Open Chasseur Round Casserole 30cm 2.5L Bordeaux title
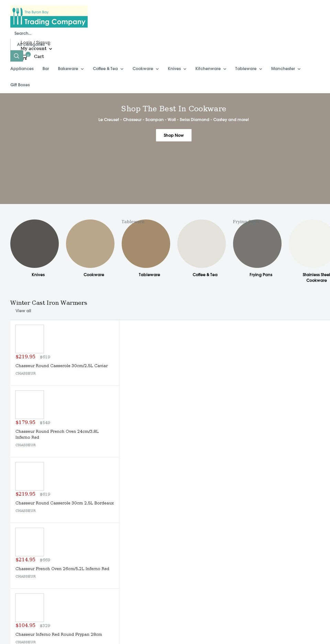The width and height of the screenshot is (330, 644). pyautogui.click(x=65, y=503)
